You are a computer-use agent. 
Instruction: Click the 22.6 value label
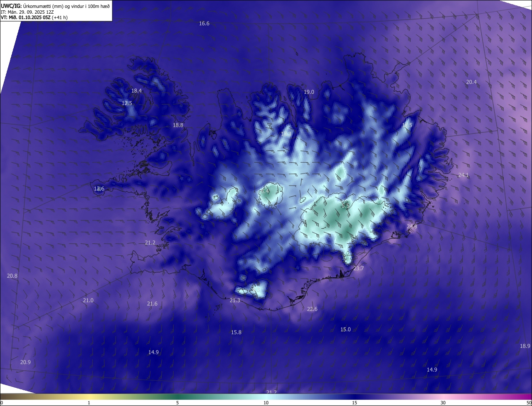(312, 309)
